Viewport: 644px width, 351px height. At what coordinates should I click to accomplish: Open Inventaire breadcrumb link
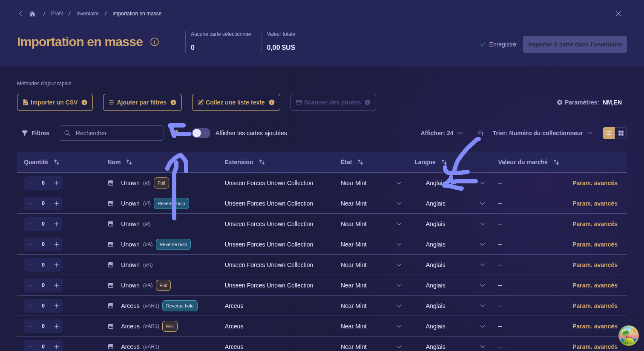87,14
